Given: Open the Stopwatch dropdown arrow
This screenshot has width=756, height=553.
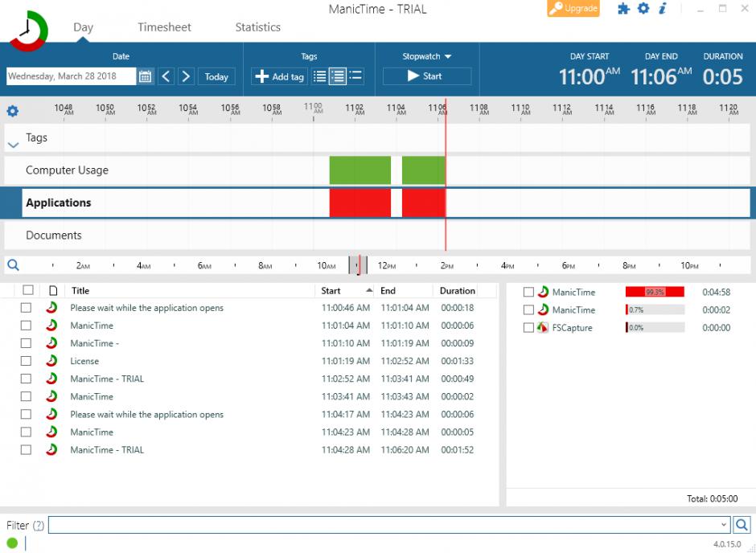Looking at the screenshot, I should tap(448, 56).
